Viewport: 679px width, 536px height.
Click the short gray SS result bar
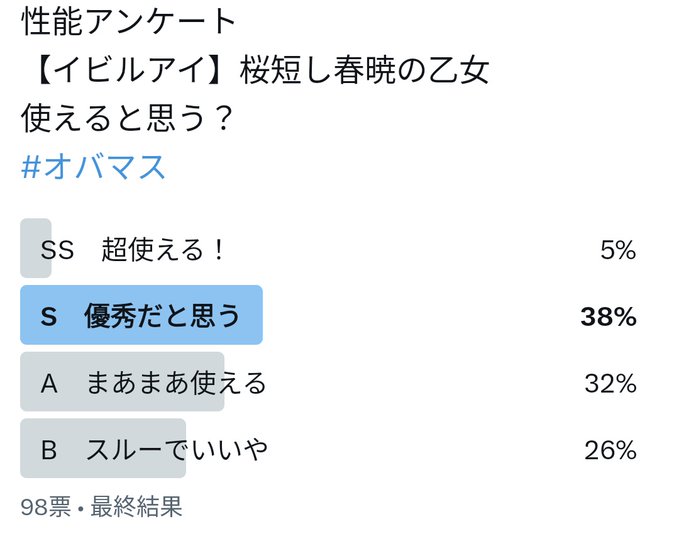tap(36, 248)
